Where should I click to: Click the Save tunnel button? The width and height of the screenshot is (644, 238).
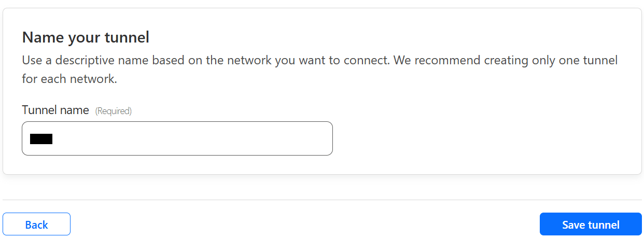coord(591,225)
